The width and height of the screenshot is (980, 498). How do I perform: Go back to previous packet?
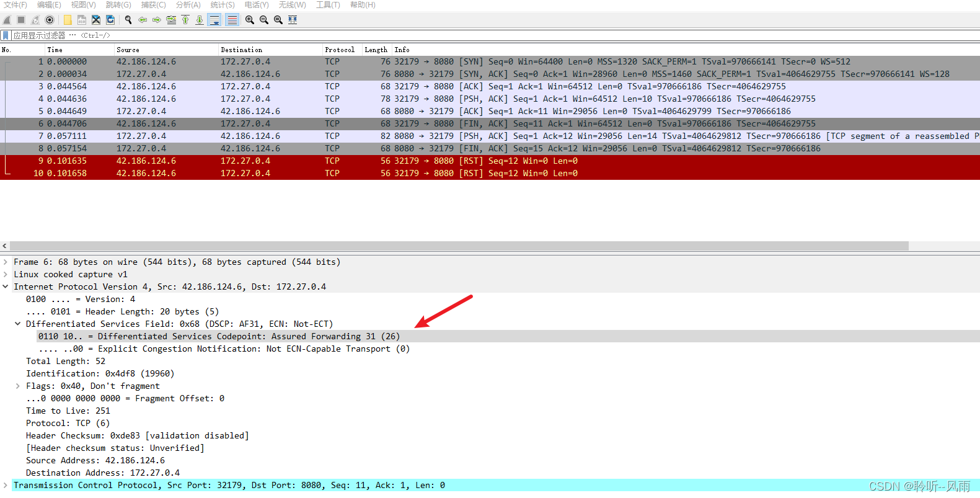143,20
